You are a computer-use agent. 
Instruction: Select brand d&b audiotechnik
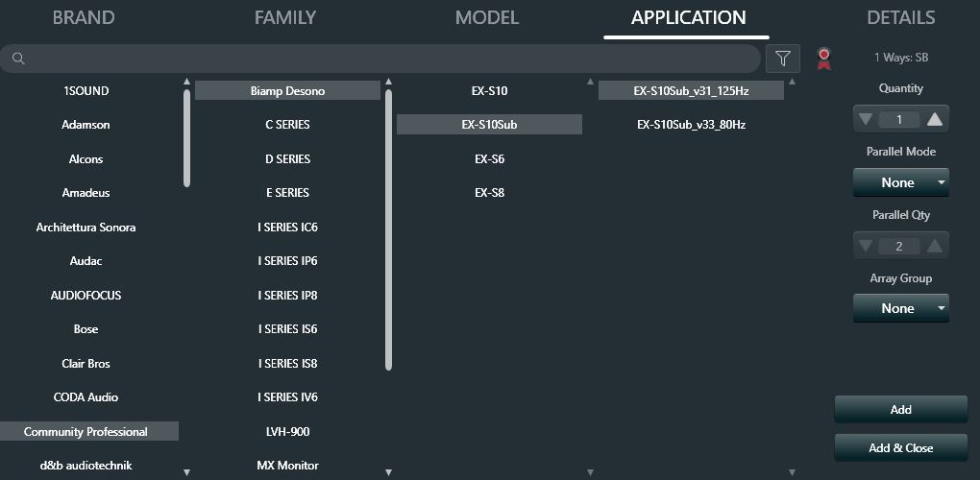tap(86, 465)
